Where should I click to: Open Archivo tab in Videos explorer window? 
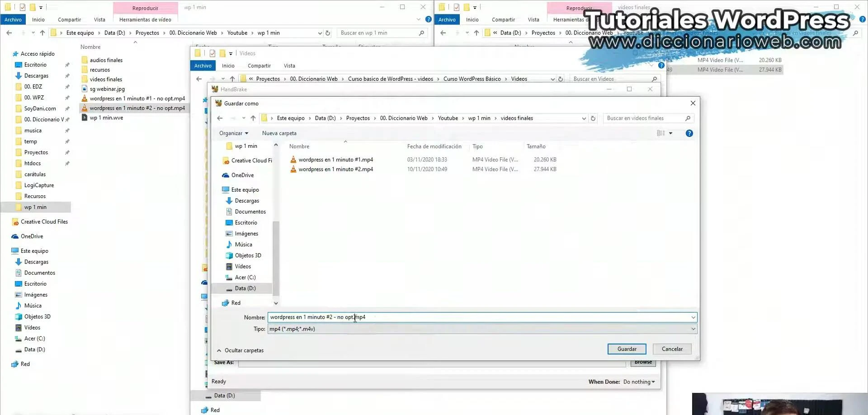tap(203, 66)
